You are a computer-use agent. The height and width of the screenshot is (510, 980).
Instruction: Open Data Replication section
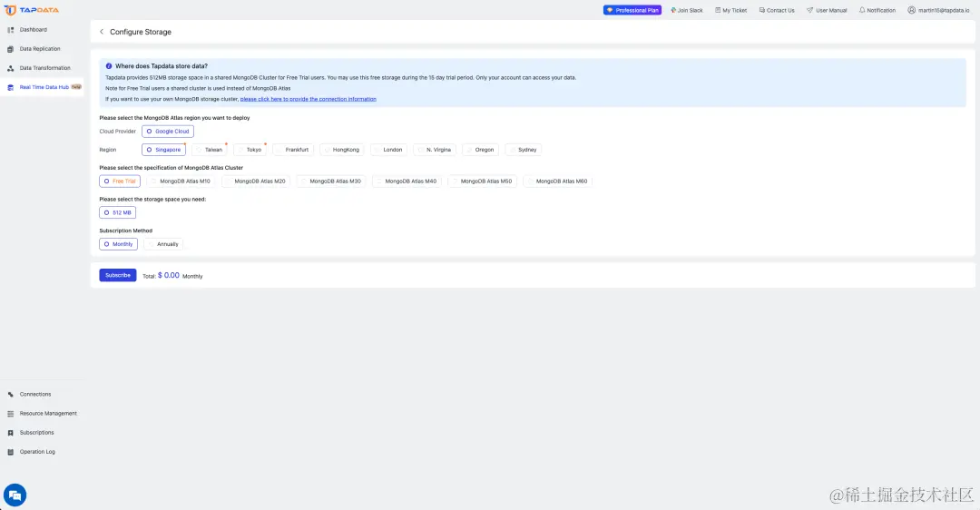[40, 49]
